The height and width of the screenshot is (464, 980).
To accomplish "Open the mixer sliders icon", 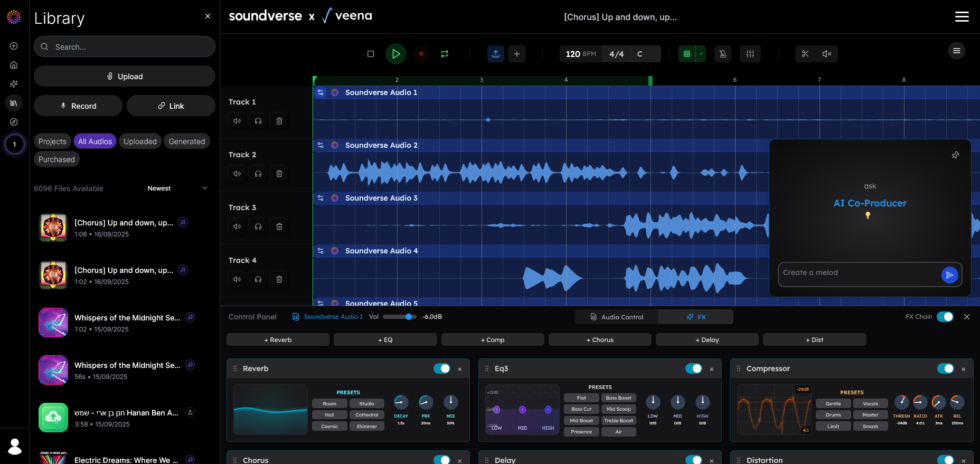I will [x=750, y=54].
